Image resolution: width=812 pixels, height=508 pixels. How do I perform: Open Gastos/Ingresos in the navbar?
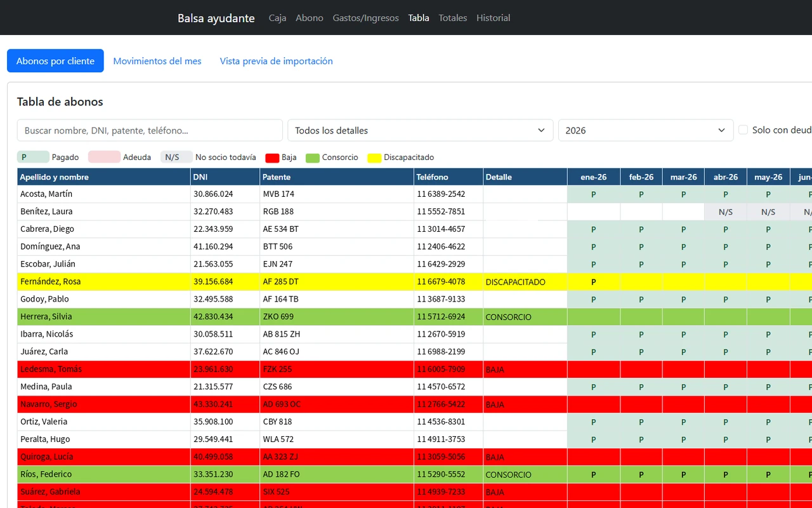point(365,18)
